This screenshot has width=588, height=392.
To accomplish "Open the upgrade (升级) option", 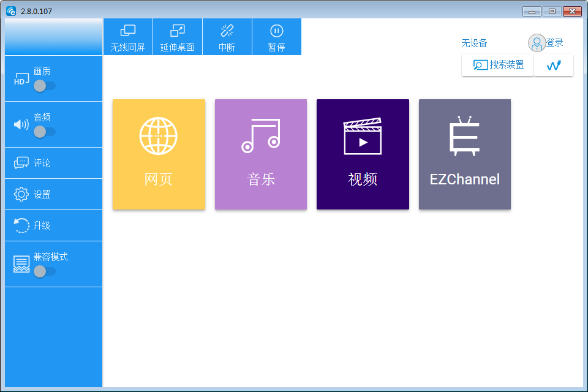I will tap(54, 225).
